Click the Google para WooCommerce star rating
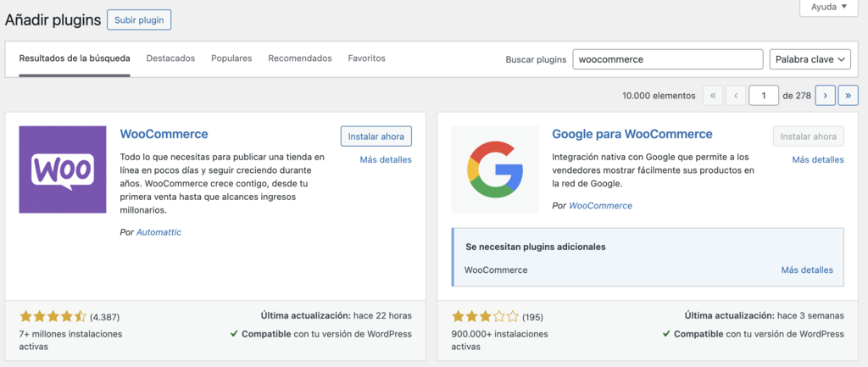This screenshot has height=367, width=868. click(485, 317)
